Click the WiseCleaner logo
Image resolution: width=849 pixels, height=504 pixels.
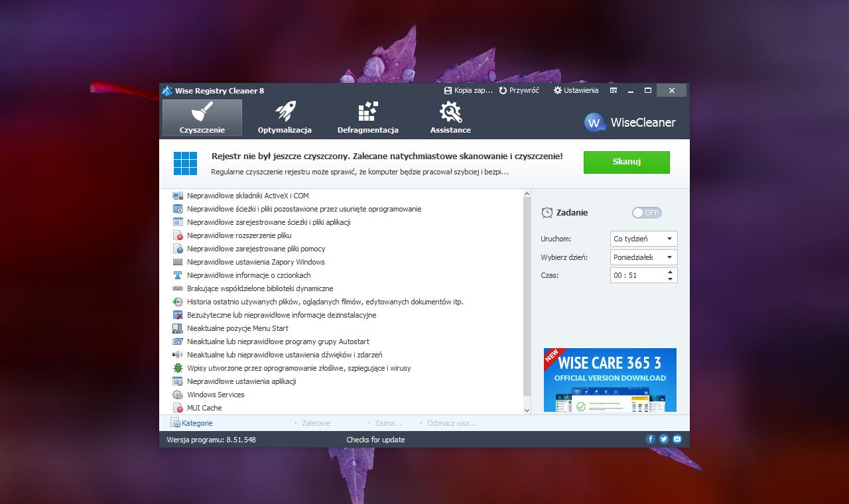tap(630, 122)
